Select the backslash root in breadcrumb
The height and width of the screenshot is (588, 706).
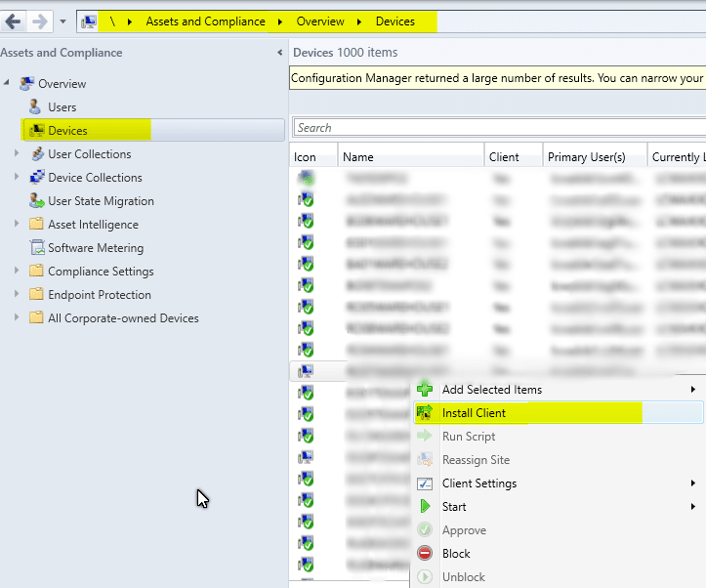(x=112, y=21)
